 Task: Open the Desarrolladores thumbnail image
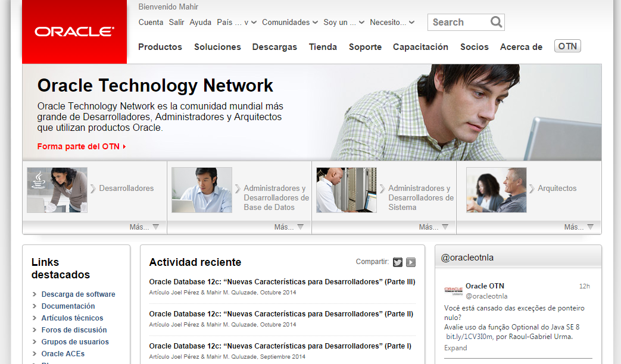point(57,190)
